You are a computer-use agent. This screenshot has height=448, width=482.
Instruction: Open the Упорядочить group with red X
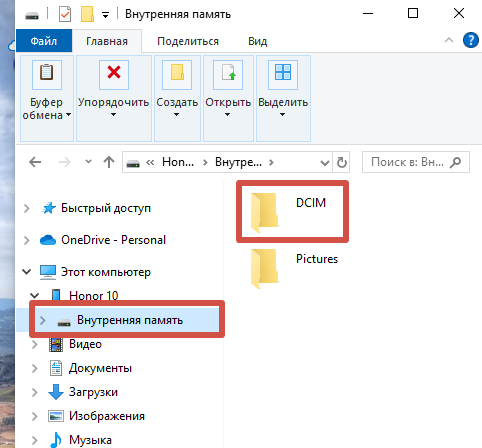(114, 98)
